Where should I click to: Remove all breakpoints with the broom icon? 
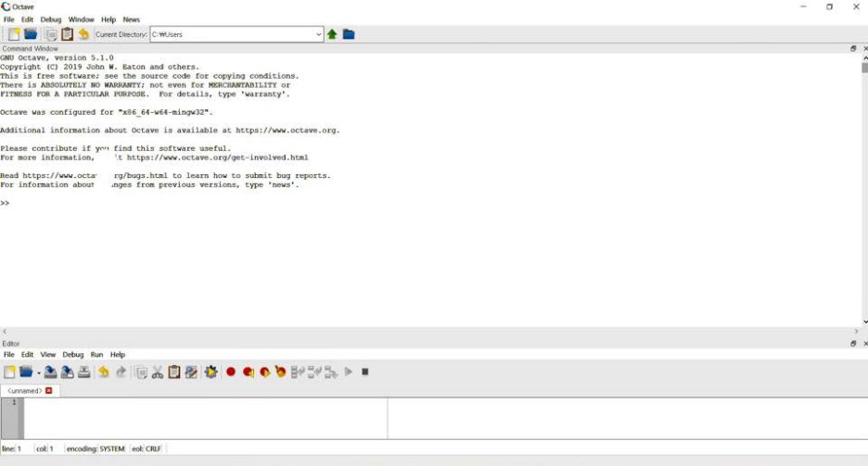pos(281,372)
